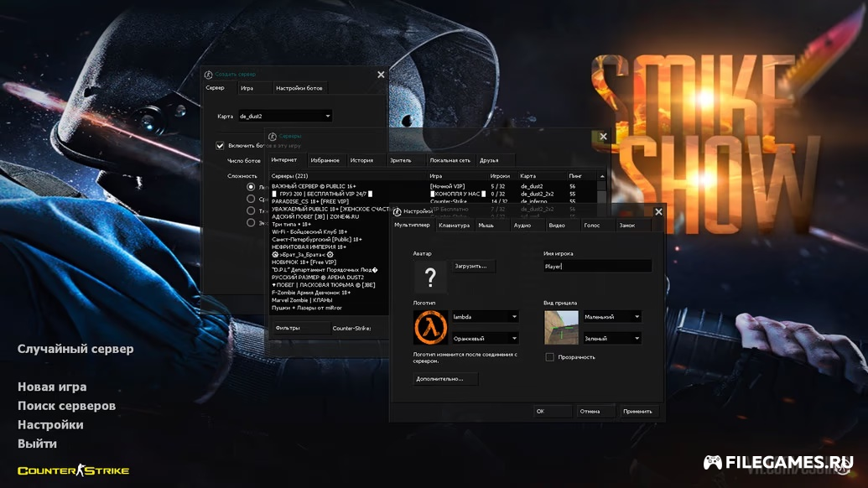Screen dimensions: 868x488
Task: Click Выйти in main menu
Action: click(37, 444)
